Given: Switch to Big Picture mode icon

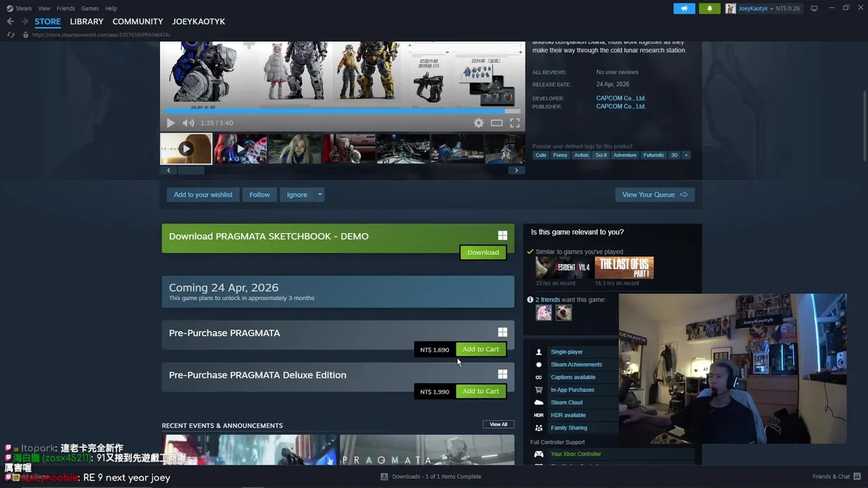Looking at the screenshot, I should pyautogui.click(x=814, y=8).
